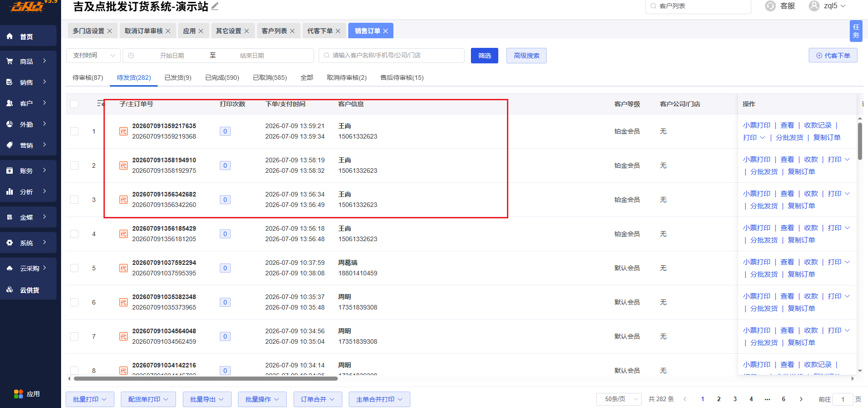Screen dimensions: 868x408
Task: Click the 首页 home icon in sidebar
Action: click(10, 36)
